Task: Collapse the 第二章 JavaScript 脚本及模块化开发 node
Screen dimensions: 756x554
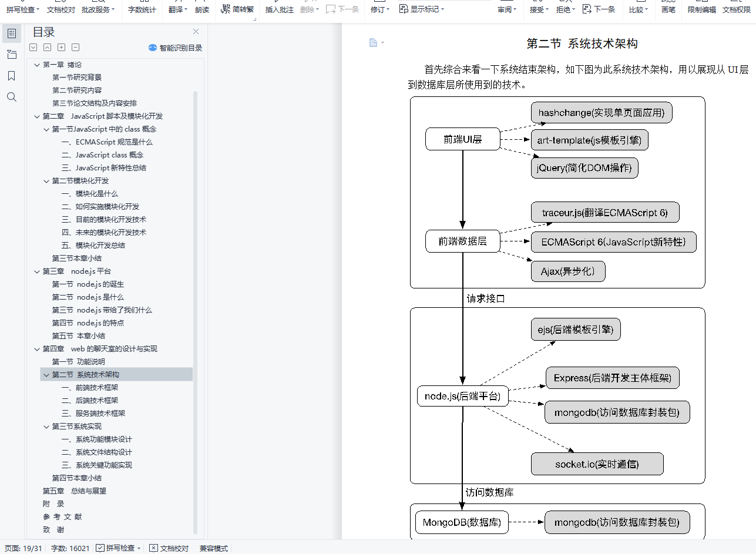Action: [x=37, y=116]
